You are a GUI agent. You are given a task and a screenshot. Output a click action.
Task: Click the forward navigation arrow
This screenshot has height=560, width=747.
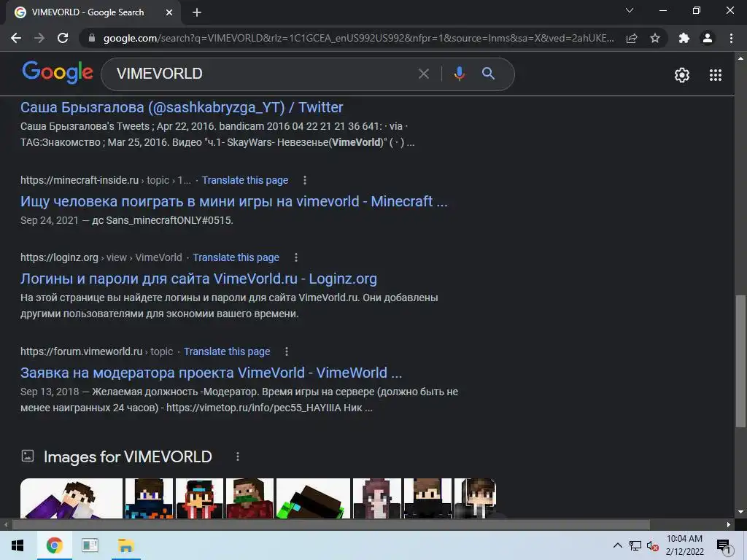click(x=39, y=38)
